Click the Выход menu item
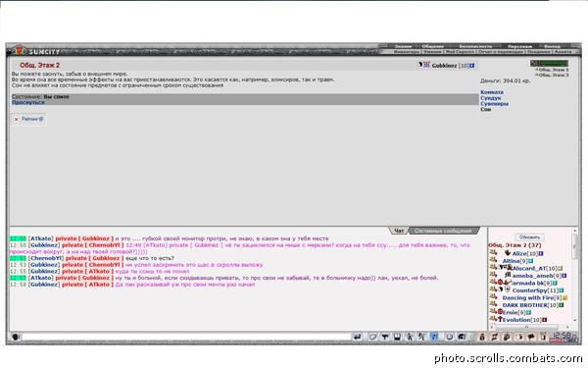The width and height of the screenshot is (588, 368). click(552, 46)
